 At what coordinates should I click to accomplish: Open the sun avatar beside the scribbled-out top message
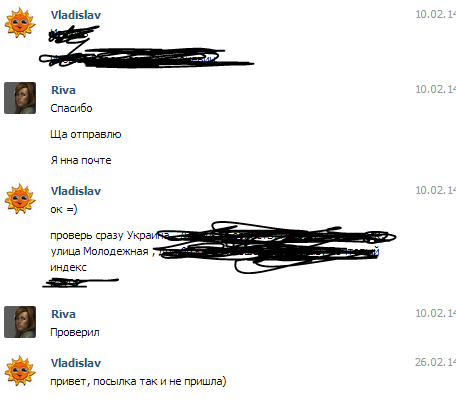[x=20, y=23]
